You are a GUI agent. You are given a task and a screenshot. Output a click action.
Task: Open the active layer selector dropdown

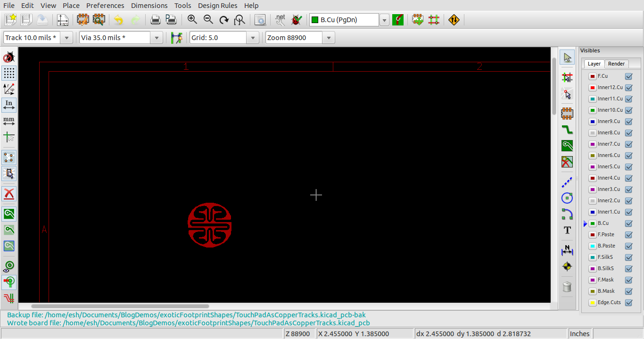pos(384,19)
